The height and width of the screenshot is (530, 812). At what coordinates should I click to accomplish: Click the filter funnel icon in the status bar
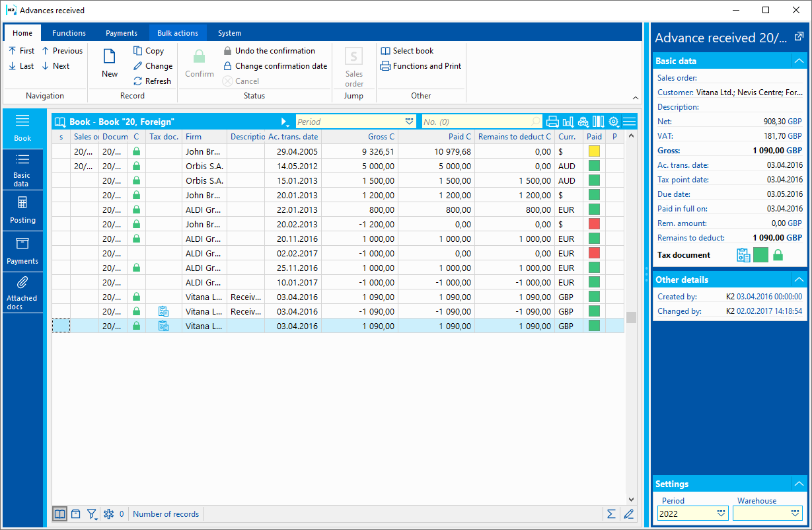coord(92,514)
